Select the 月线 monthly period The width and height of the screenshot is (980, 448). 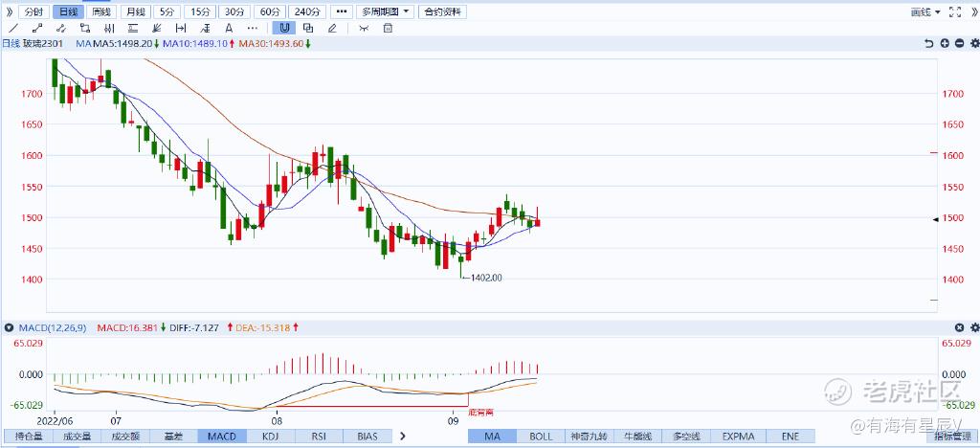point(136,11)
